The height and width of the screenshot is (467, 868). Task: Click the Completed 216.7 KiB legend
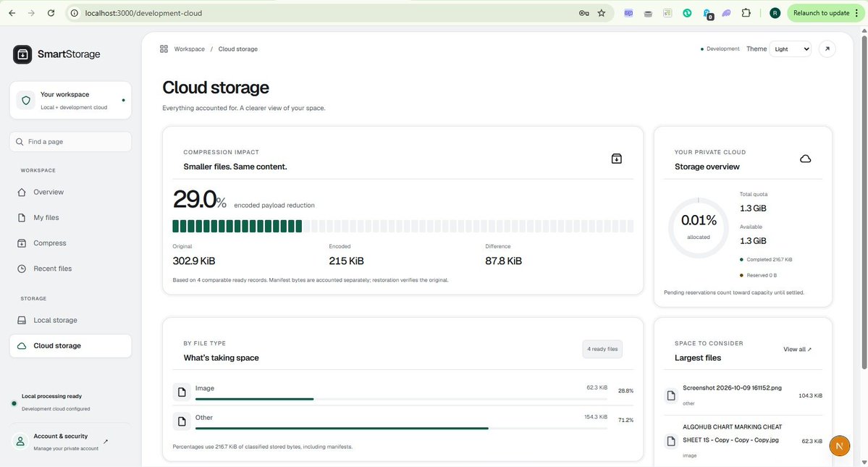(x=766, y=259)
